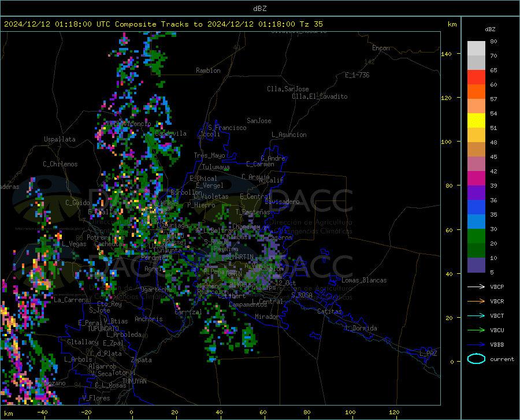Screen dimensions: 520x420
Task: Click the Catitas place label
Action: (330, 311)
